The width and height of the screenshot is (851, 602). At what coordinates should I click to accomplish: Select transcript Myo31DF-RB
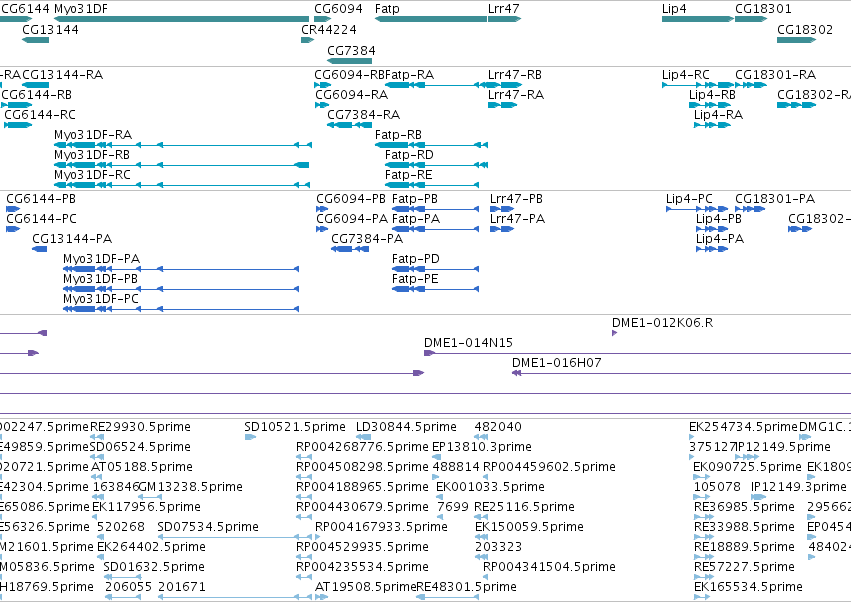181,165
